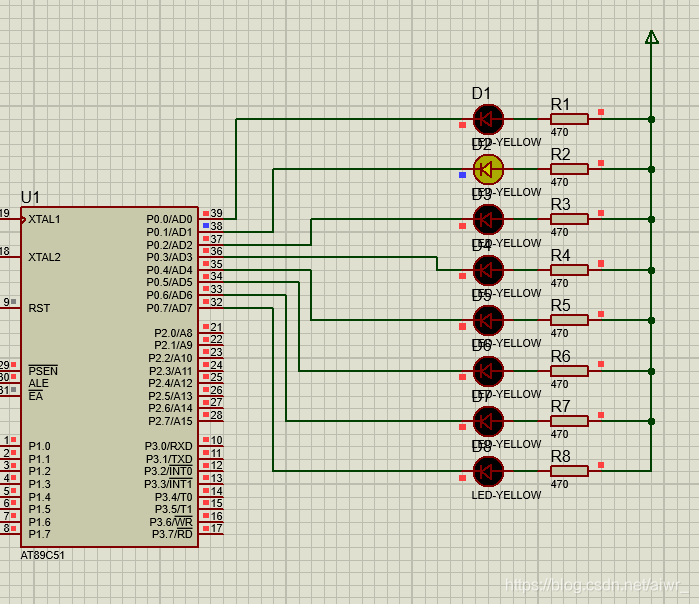The height and width of the screenshot is (604, 699).
Task: Click the XTAL2 pin label
Action: (x=44, y=257)
